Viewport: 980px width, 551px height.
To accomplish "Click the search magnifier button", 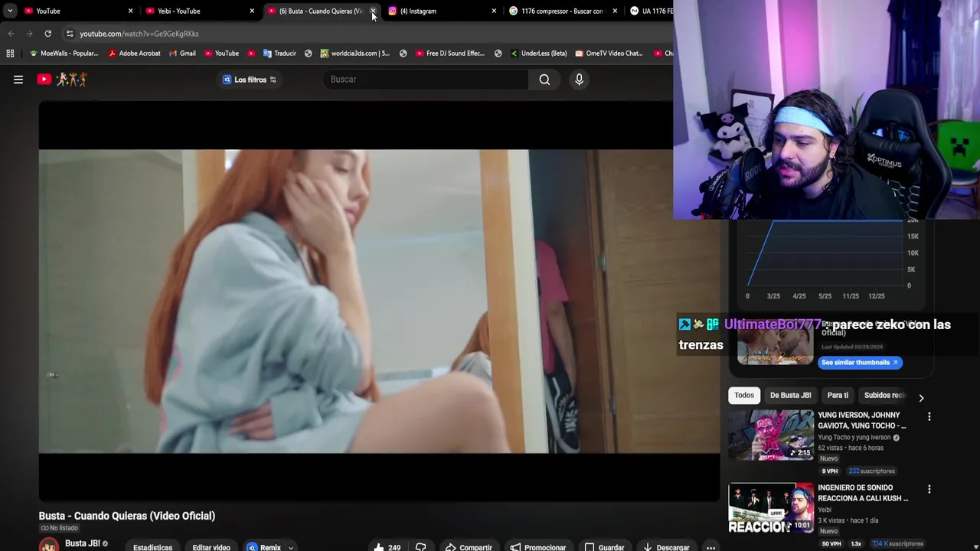I will 544,79.
